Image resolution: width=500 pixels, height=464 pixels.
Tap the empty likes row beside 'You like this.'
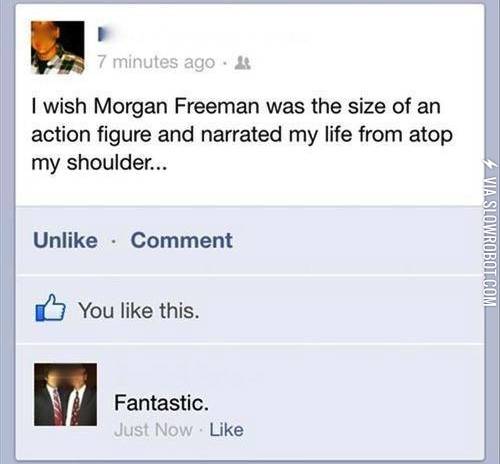(x=340, y=310)
